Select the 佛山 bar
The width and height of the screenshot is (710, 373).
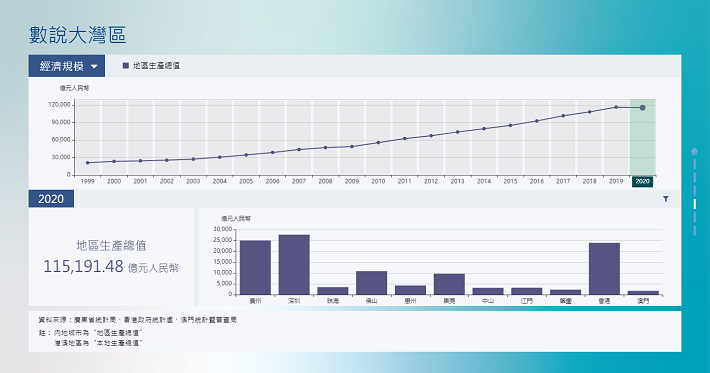coord(372,283)
